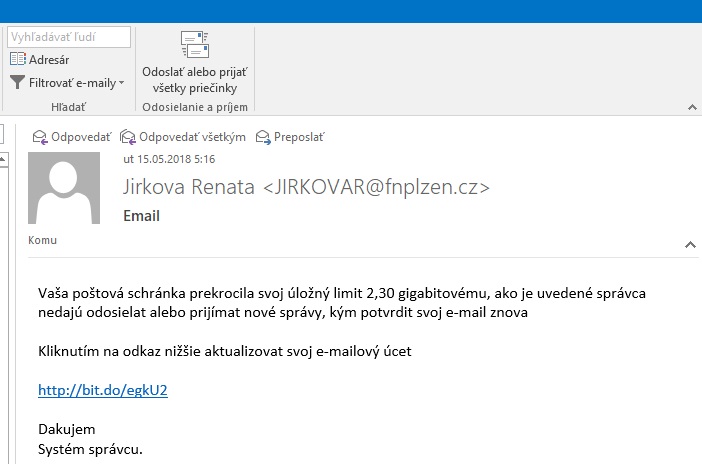This screenshot has width=702, height=464.
Task: Click the Preposlať button label
Action: coord(299,137)
